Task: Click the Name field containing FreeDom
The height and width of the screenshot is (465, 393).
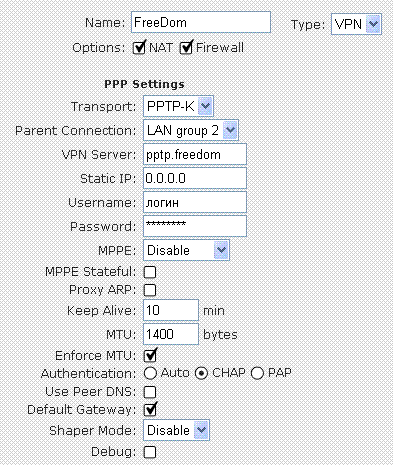Action: coord(201,22)
